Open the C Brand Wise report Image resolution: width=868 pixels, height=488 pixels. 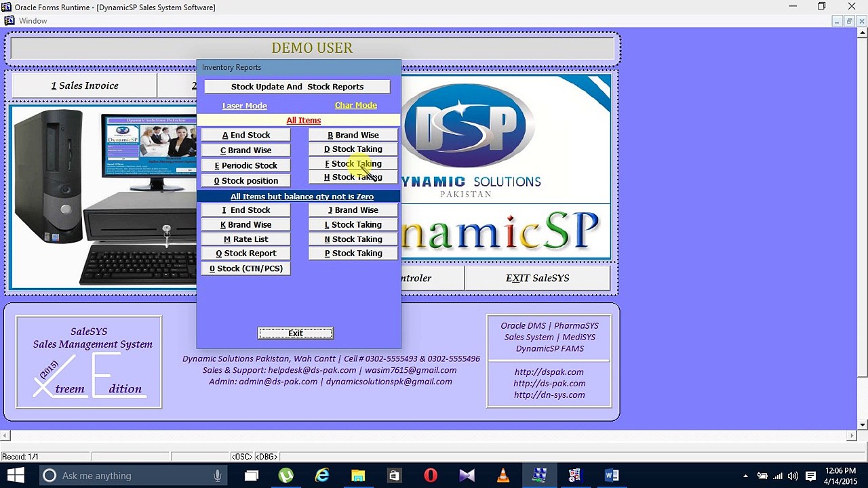[246, 150]
